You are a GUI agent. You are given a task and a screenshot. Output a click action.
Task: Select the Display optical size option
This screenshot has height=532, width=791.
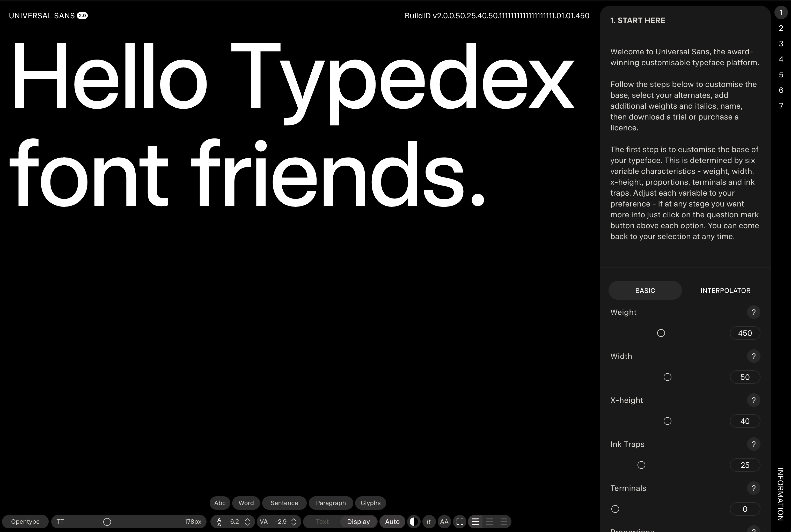[x=358, y=521]
